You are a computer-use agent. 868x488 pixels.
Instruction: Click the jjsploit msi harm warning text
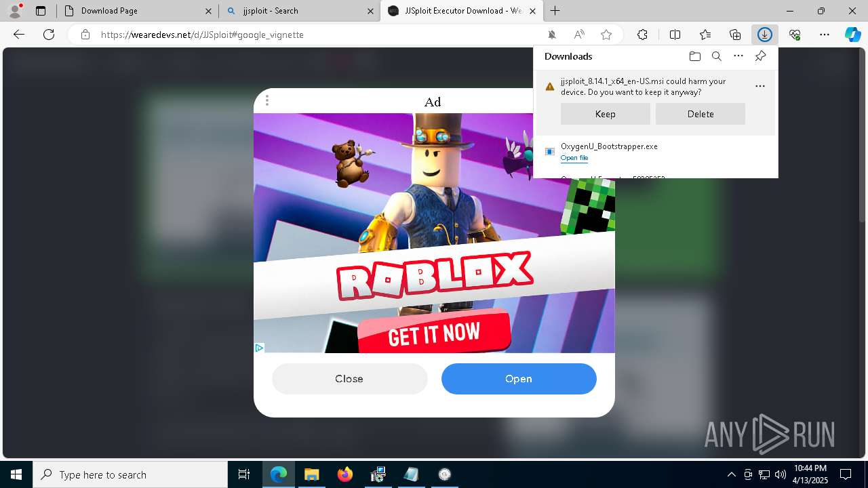click(643, 87)
